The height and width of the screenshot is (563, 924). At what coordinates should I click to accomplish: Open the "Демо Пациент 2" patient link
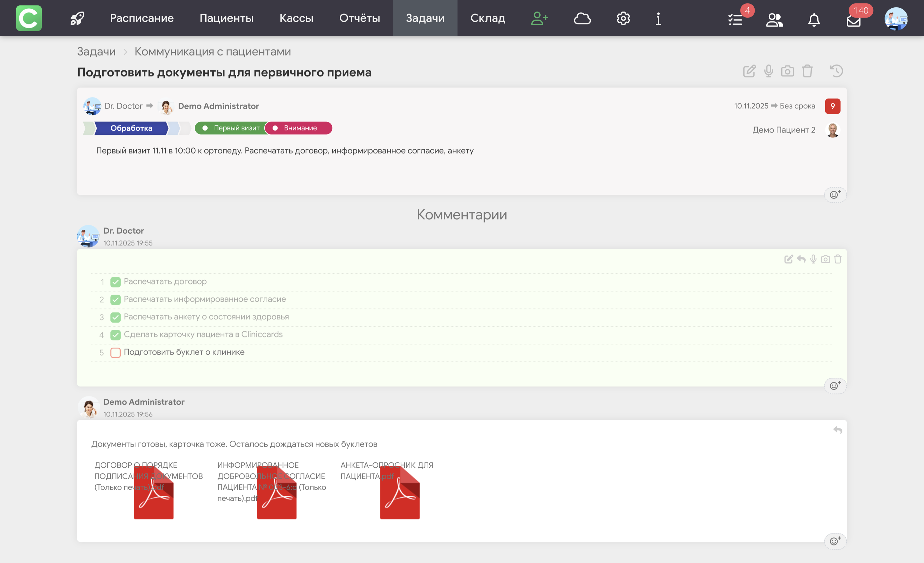pyautogui.click(x=783, y=130)
